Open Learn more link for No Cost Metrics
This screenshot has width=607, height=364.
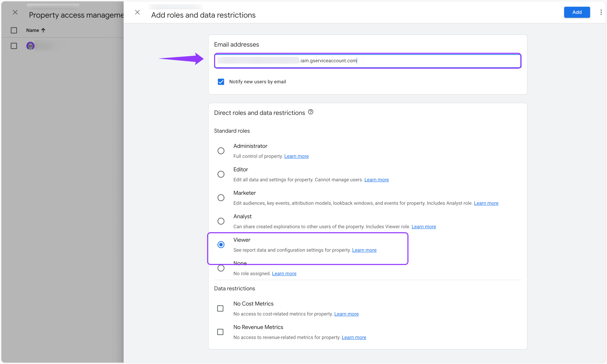(x=346, y=314)
